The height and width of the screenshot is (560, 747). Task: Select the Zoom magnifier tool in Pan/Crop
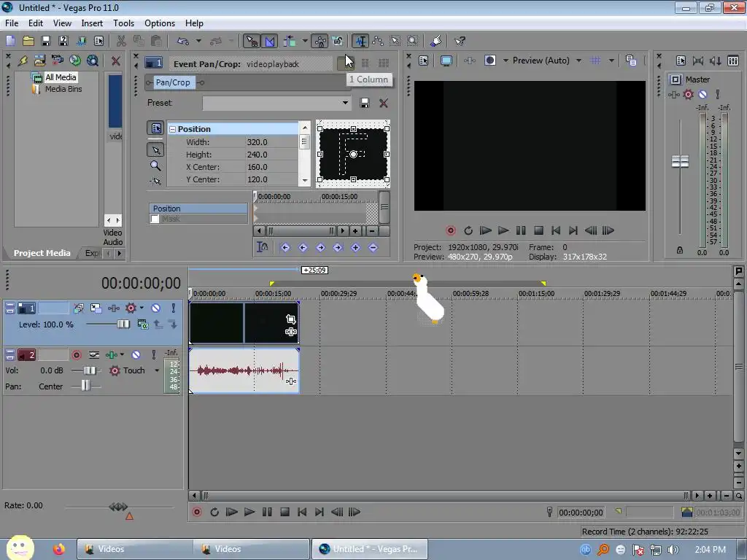tap(155, 166)
